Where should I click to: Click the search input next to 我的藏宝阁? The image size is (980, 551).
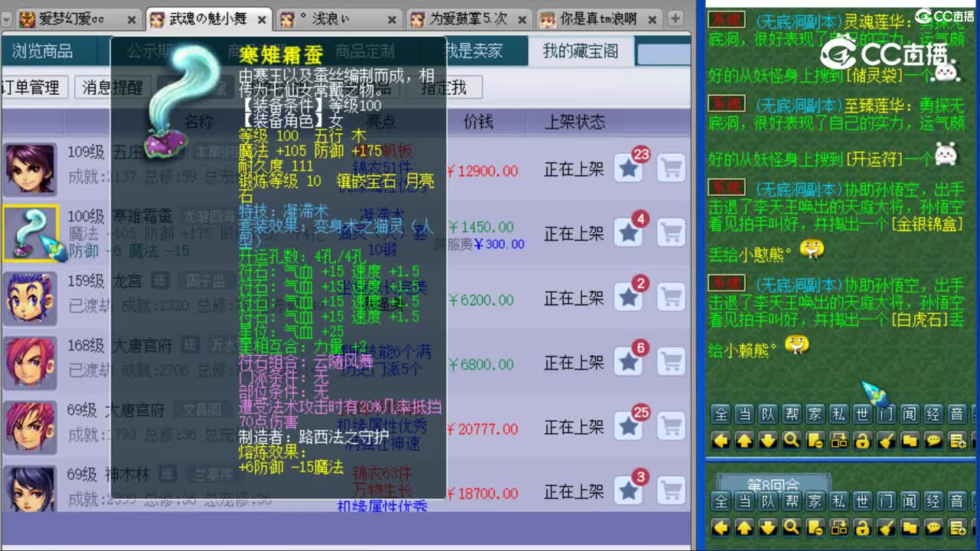663,54
